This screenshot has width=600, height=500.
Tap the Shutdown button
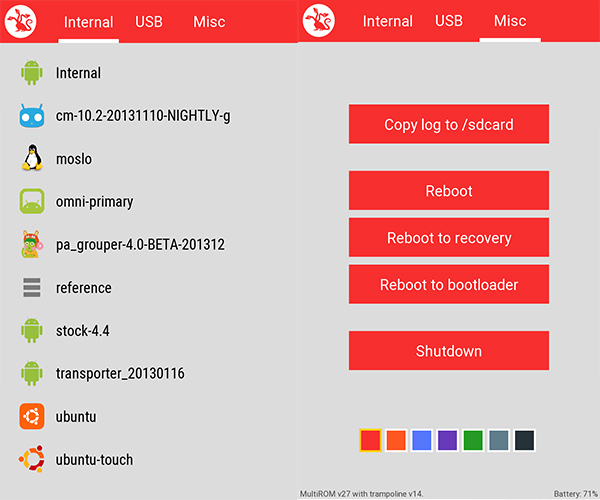[x=449, y=351]
